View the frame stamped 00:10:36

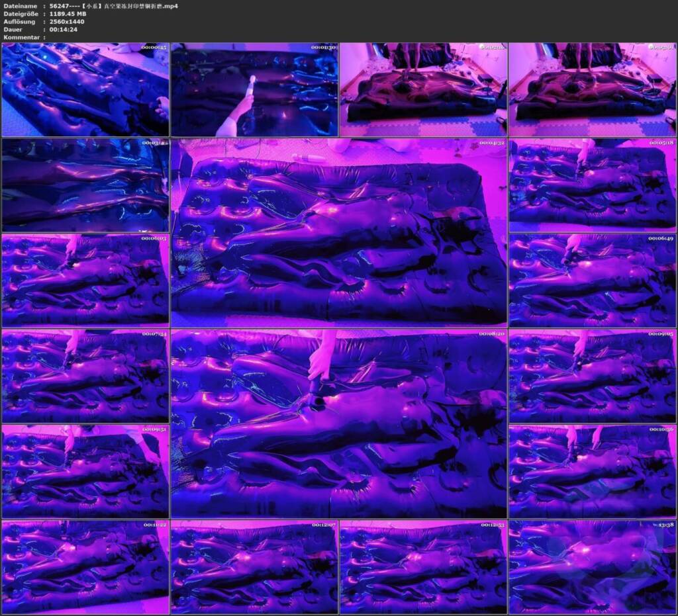(593, 472)
